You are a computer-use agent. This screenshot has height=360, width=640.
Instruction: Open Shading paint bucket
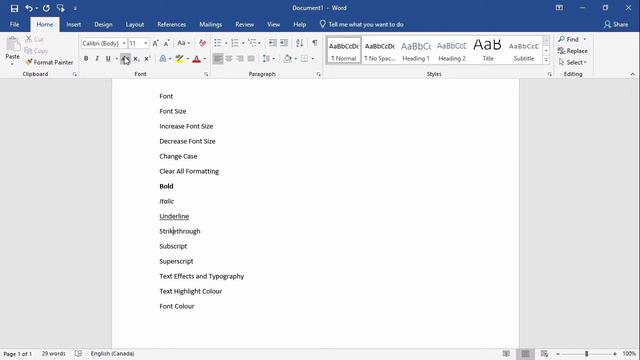287,59
